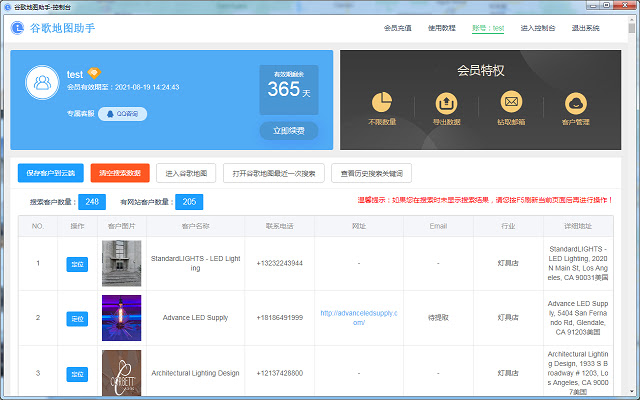Click the 行业 column header
The image size is (640, 400).
(508, 226)
